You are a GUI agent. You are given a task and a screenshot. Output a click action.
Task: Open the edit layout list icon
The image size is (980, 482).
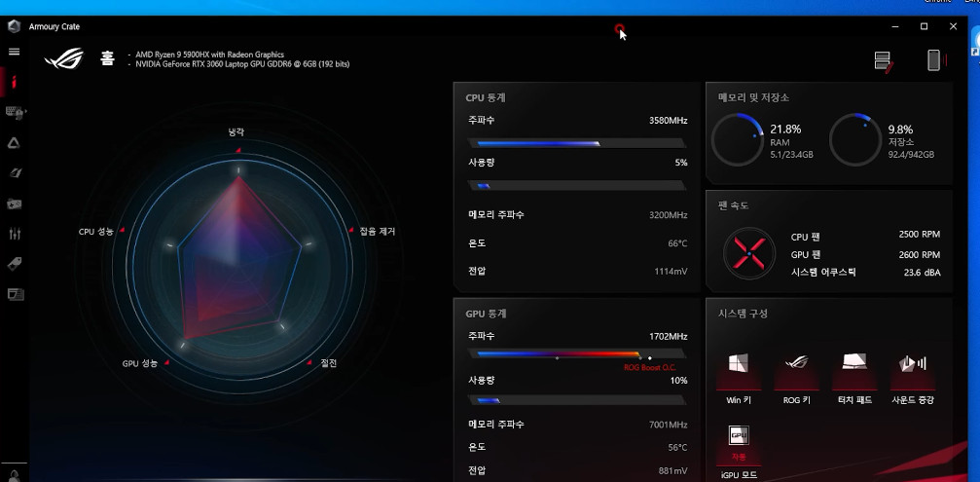(x=884, y=61)
